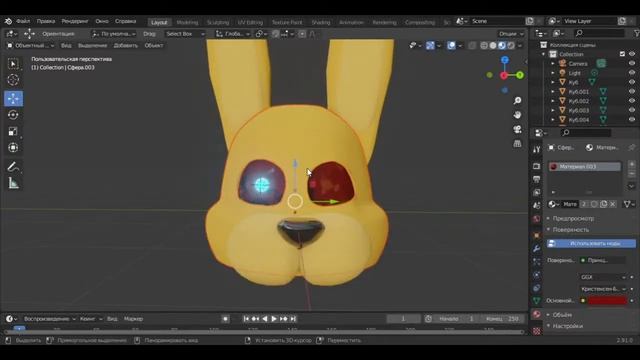
Task: Hide the Light object eye icon
Action: (632, 73)
